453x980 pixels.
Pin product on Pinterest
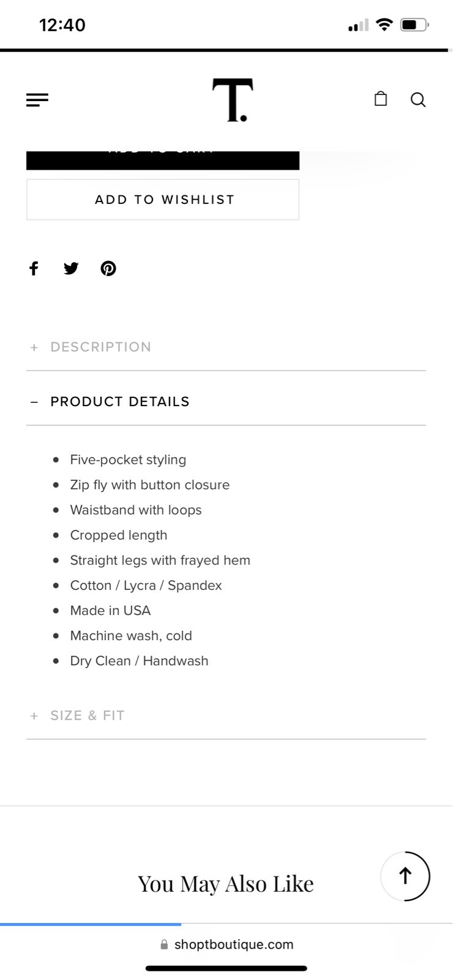tap(108, 268)
